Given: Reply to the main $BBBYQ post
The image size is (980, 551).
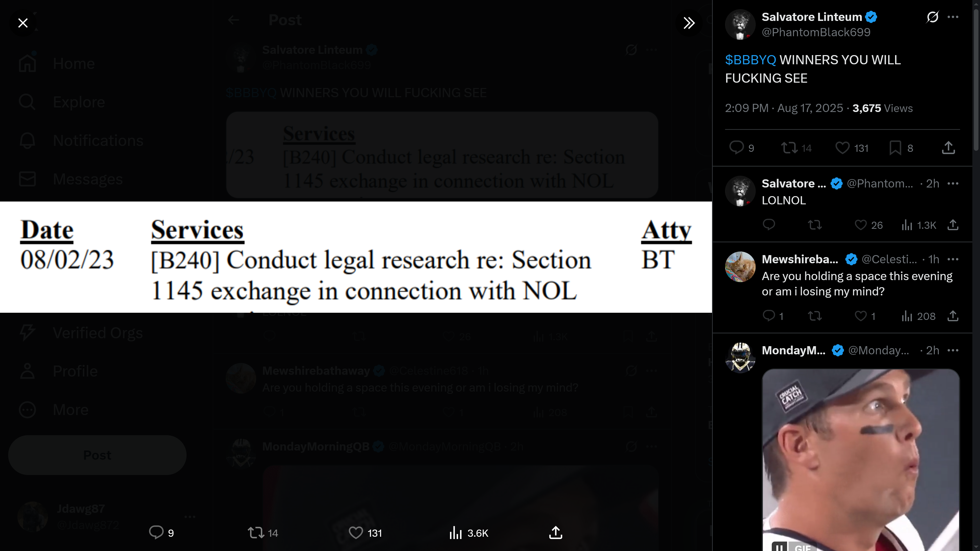Looking at the screenshot, I should coord(741,147).
